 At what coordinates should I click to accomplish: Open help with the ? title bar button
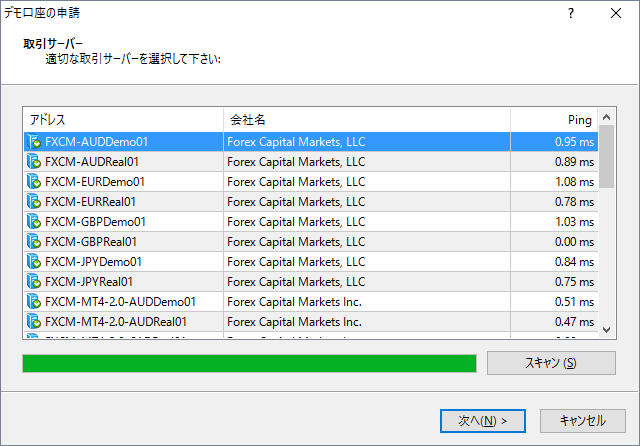(x=571, y=13)
